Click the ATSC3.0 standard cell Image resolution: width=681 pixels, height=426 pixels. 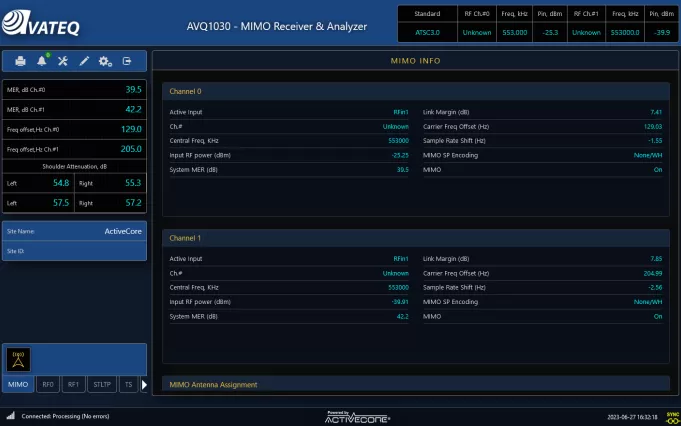(x=427, y=33)
